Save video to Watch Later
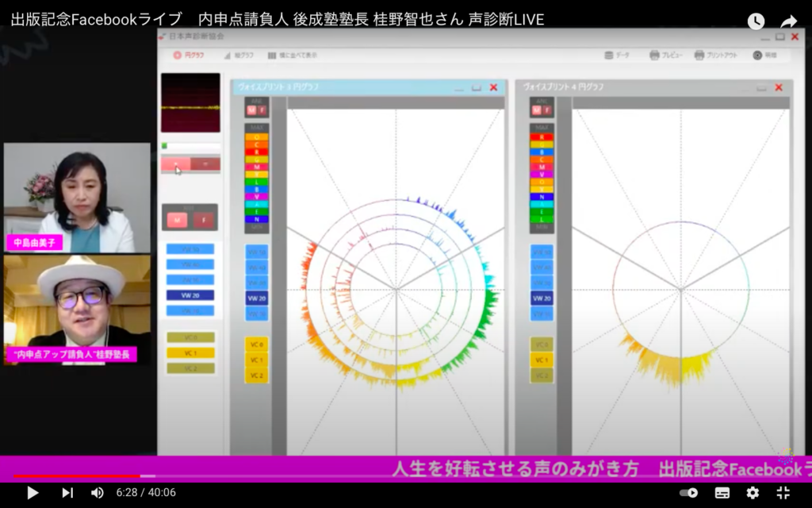 click(x=756, y=21)
